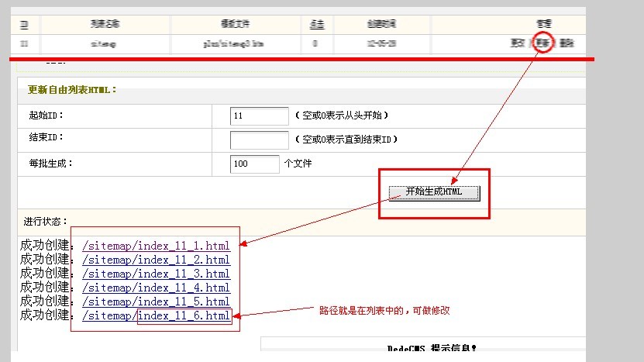Open the /sitemap/index_11_2.html link

pos(156,260)
